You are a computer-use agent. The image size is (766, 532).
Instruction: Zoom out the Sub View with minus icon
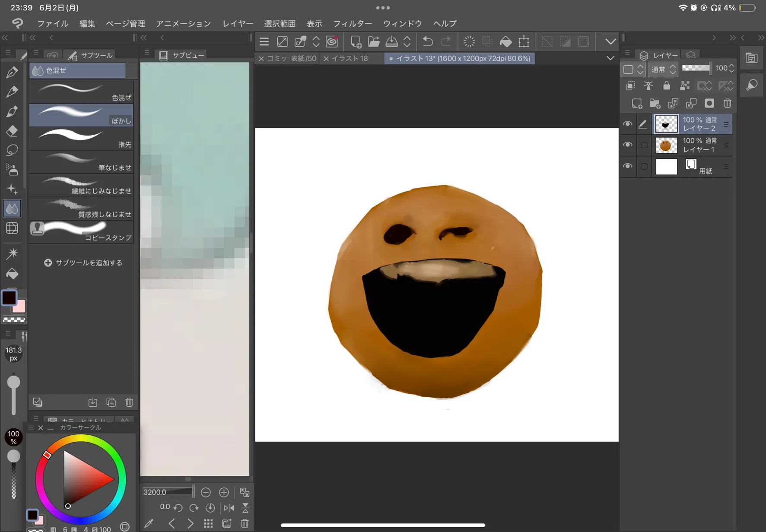coord(206,492)
